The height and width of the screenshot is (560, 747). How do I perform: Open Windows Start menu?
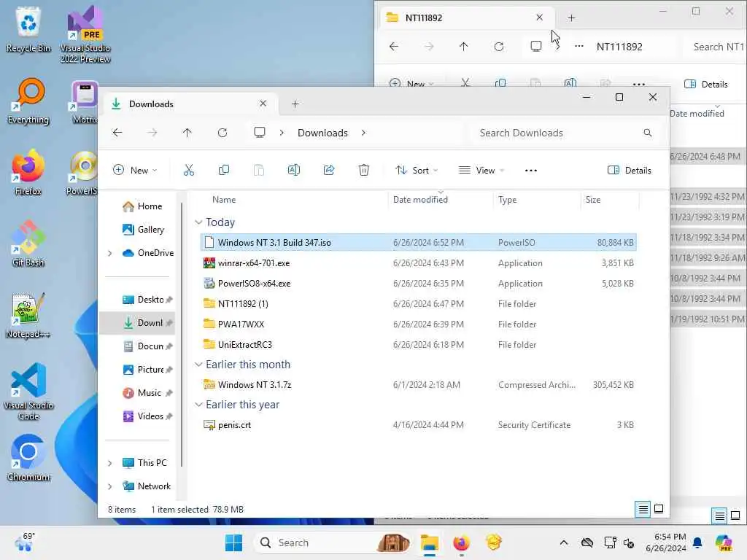click(x=233, y=542)
